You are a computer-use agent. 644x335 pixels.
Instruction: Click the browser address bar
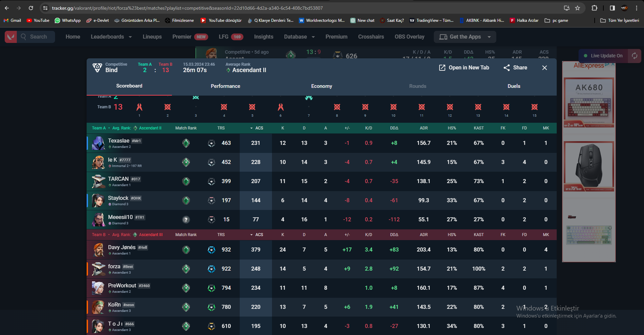(302, 8)
